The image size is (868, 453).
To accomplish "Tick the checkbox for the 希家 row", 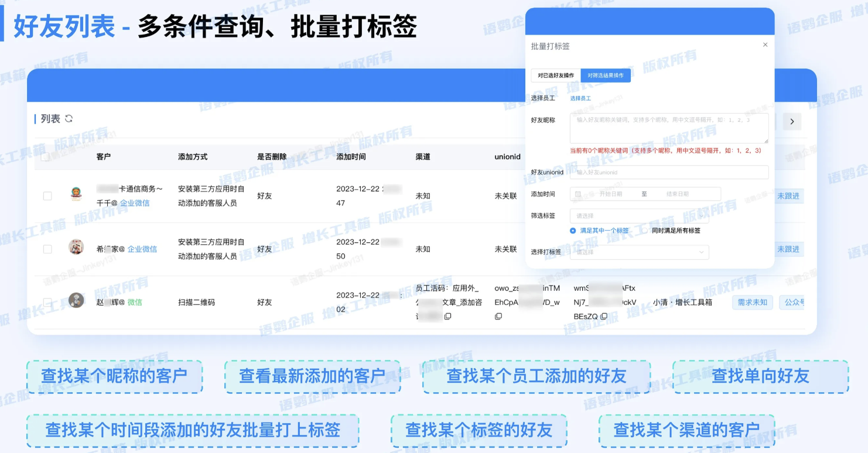I will point(47,249).
